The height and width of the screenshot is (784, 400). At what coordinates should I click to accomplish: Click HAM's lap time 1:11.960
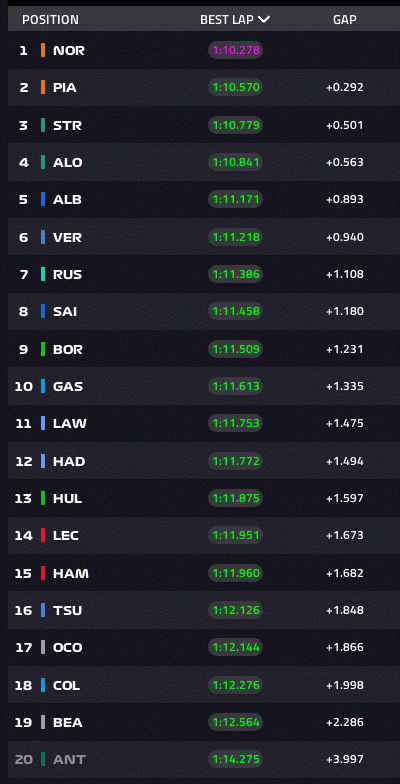coord(236,573)
